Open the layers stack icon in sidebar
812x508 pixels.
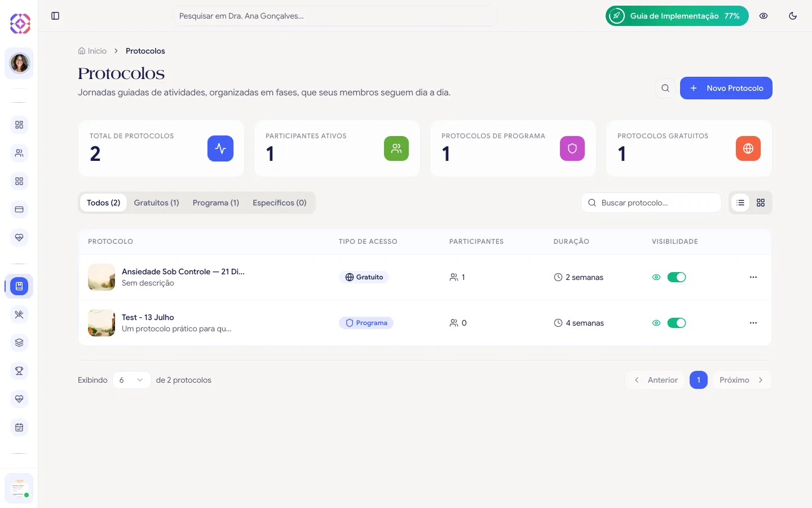[x=19, y=343]
